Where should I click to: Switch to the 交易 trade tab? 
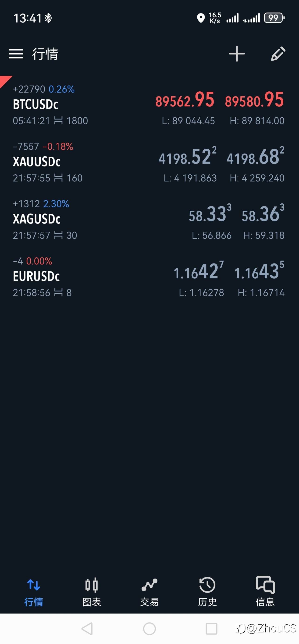tap(149, 591)
